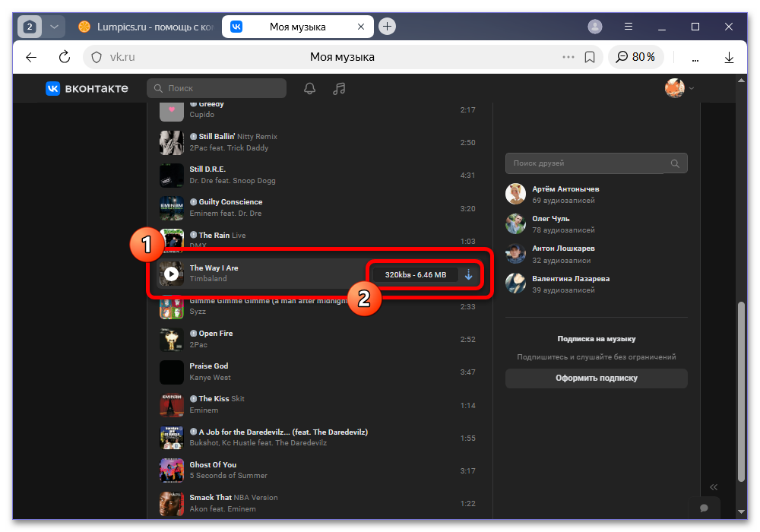Screen dimensions: 760x532
Task: Click the Greedy track heart cover
Action: point(172,111)
